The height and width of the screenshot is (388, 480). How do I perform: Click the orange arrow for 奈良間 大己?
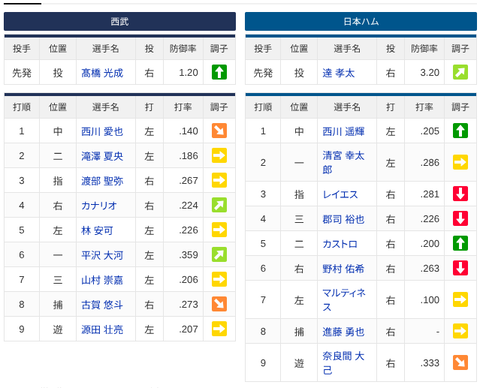[460, 363]
